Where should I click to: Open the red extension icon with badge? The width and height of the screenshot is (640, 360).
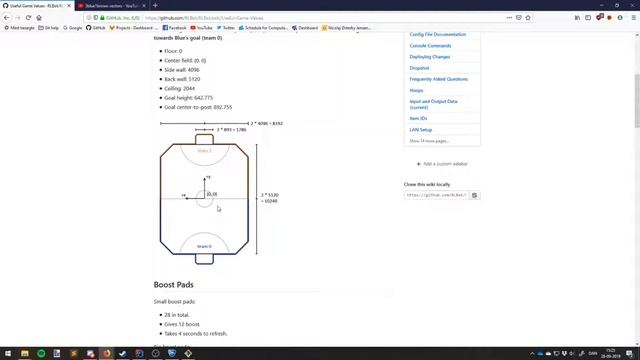[599, 18]
